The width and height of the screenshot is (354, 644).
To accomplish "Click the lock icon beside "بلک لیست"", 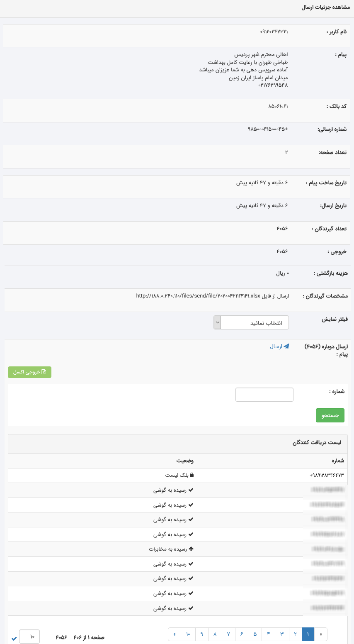I will click(192, 475).
